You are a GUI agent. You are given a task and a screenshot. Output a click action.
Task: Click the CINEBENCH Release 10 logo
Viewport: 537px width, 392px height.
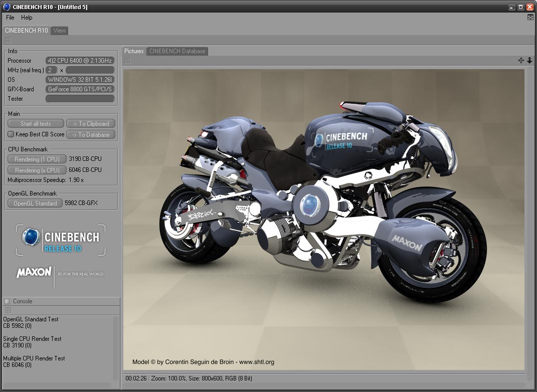click(61, 240)
